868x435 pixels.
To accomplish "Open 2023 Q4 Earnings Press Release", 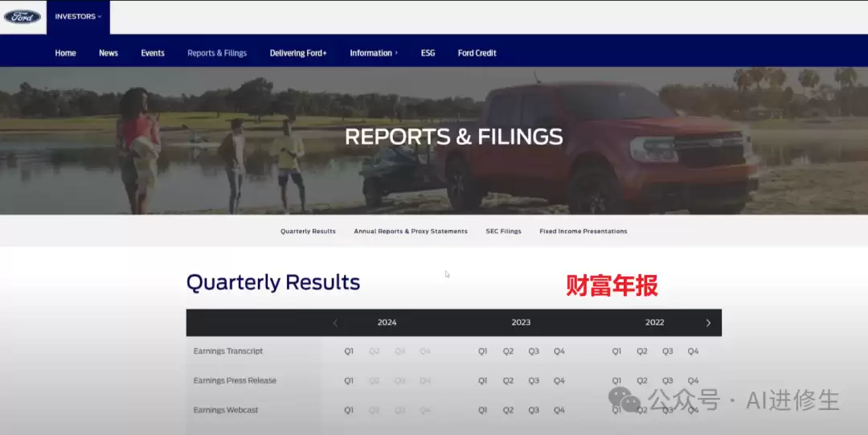I will tap(559, 380).
